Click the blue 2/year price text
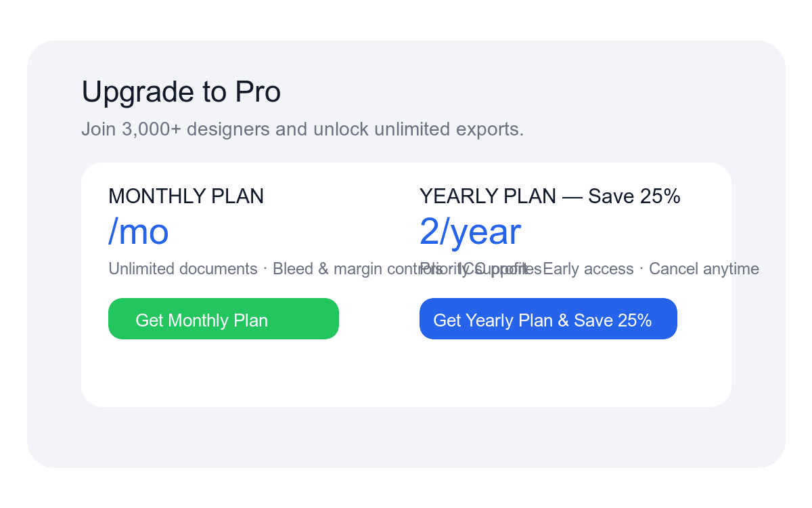Viewport: 812px width, 508px height. click(470, 232)
